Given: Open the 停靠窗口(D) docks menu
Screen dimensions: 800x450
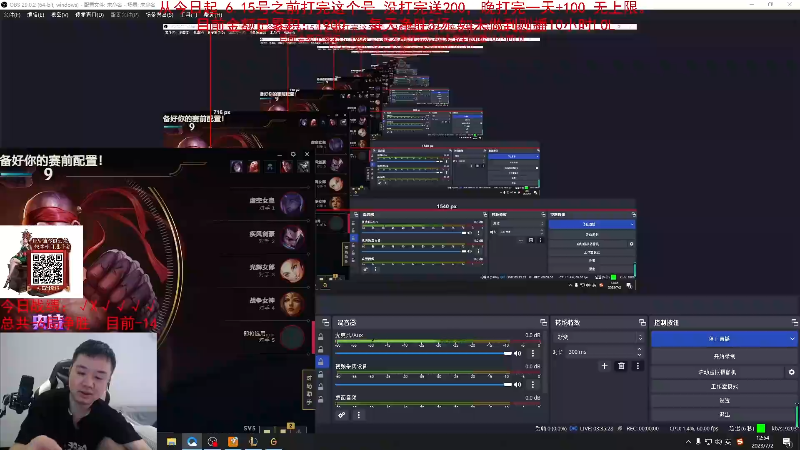Looking at the screenshot, I should 89,15.
